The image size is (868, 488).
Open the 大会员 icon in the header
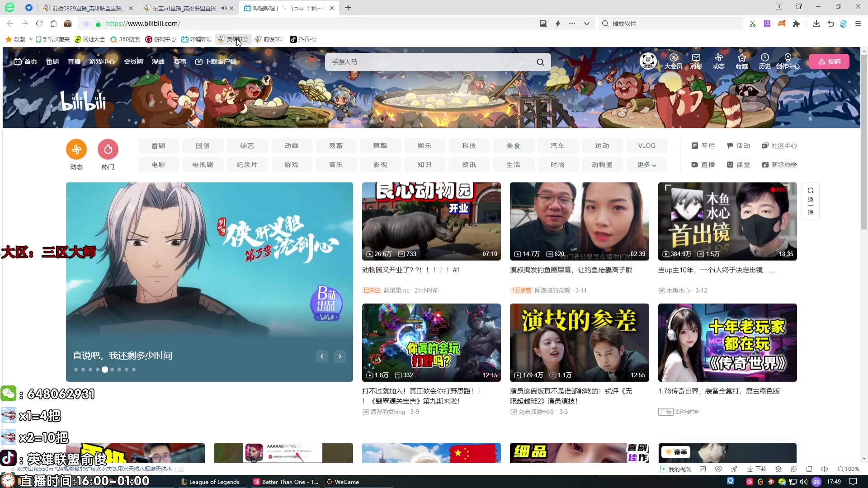click(x=673, y=61)
